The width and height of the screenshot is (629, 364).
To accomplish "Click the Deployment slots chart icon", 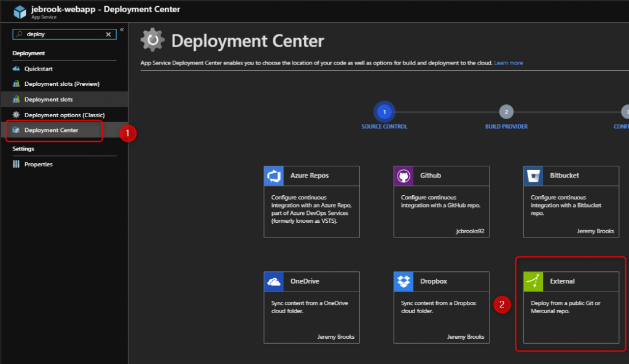I will point(16,99).
